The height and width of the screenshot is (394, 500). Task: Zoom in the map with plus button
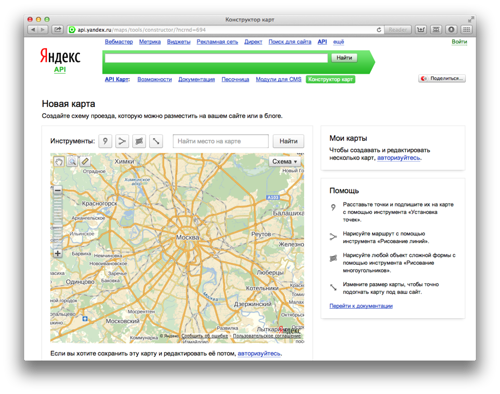pos(58,253)
